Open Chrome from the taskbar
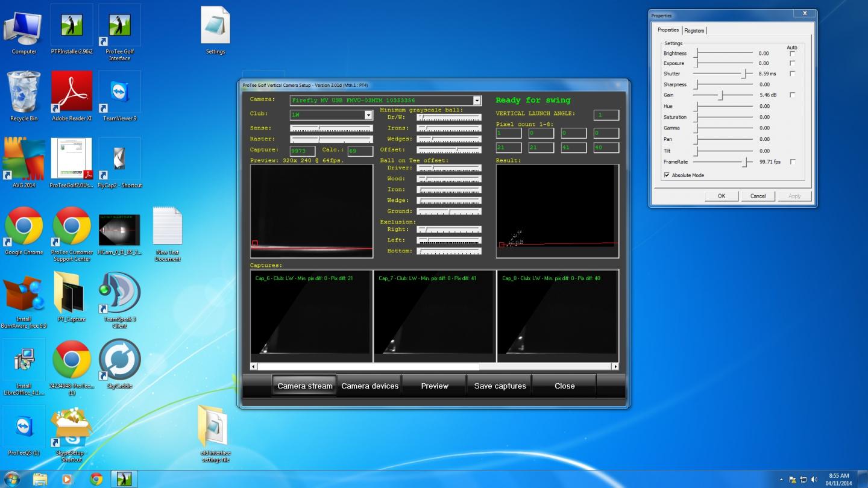The image size is (868, 488). point(96,480)
